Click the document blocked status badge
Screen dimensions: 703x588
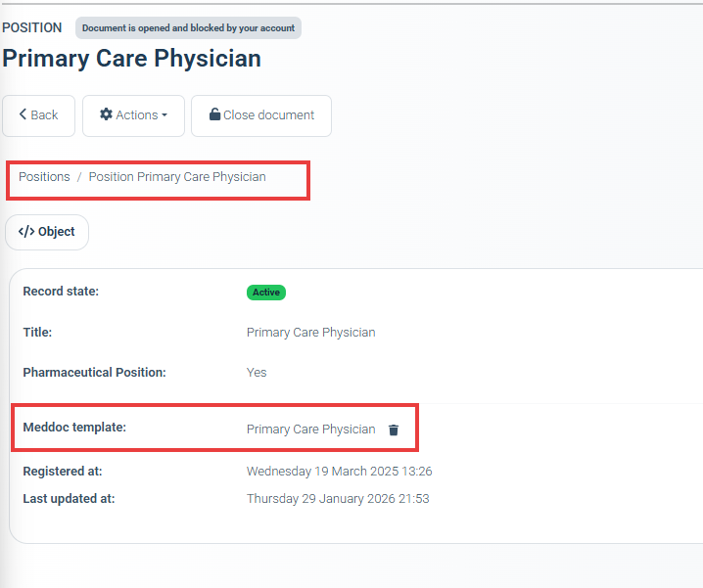click(x=188, y=28)
